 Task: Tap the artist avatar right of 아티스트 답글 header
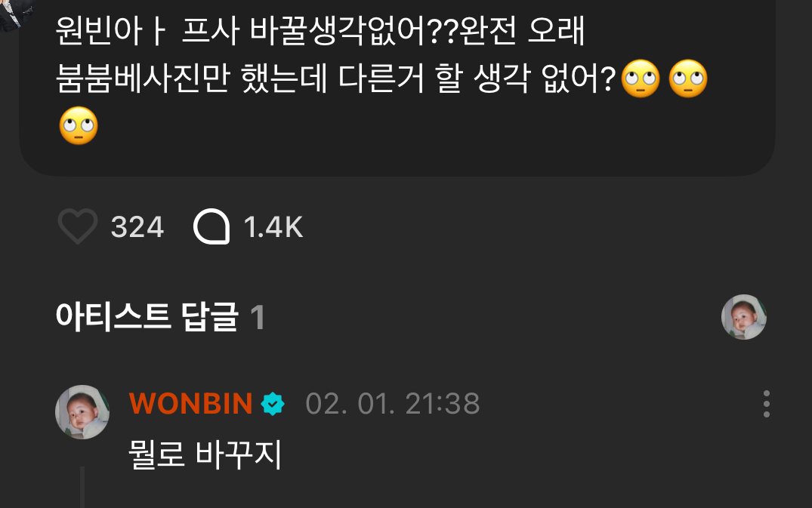(744, 317)
